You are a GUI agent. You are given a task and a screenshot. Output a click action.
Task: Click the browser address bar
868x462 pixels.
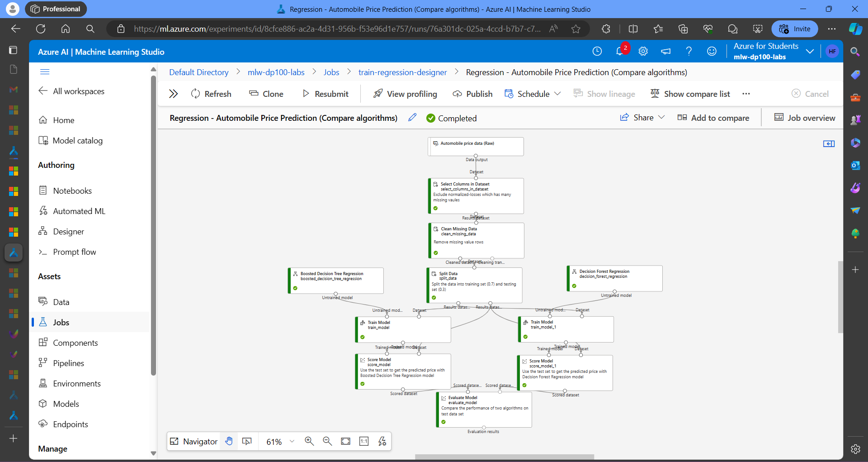pos(337,29)
